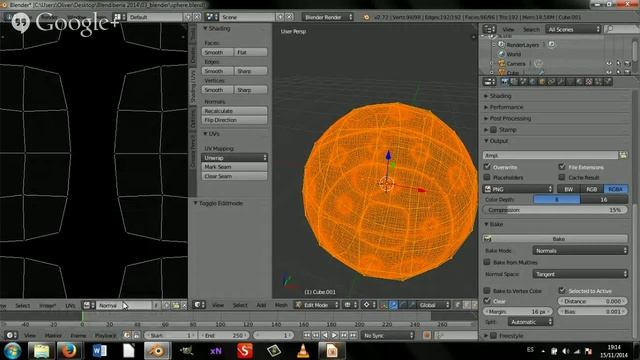Uncheck the Clear checkbox in Bake
Viewport: 640px width, 360px height.
click(487, 301)
